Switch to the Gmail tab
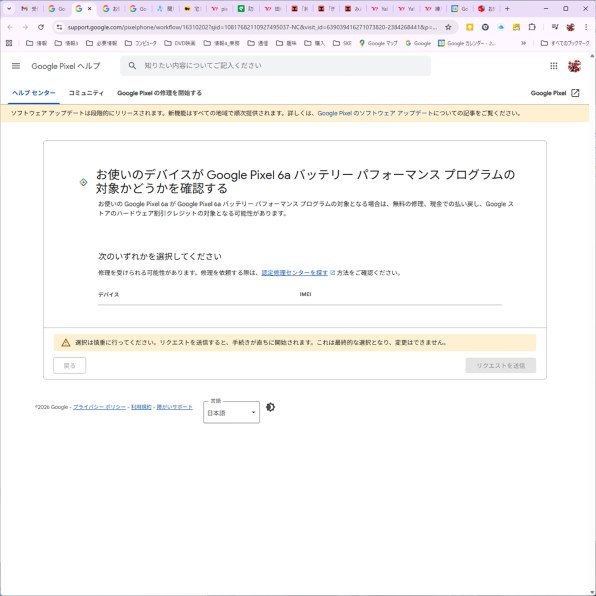 [30, 8]
